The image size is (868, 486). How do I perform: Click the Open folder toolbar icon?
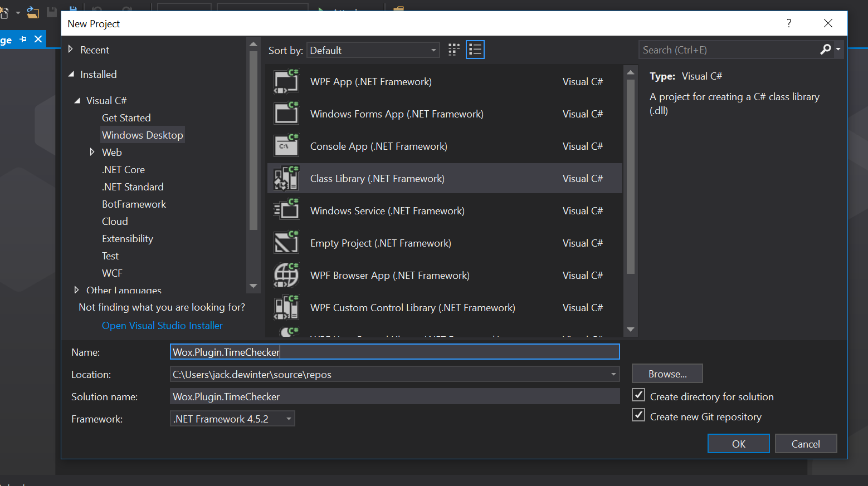[x=32, y=12]
